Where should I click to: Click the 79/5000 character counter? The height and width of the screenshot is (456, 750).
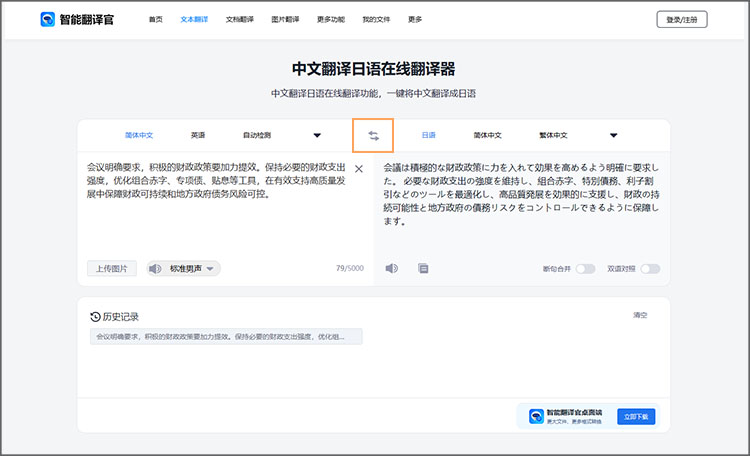350,268
